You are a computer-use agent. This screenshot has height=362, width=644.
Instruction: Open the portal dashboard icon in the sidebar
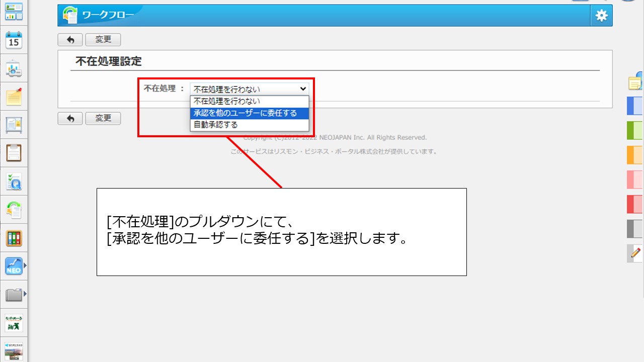tap(14, 12)
